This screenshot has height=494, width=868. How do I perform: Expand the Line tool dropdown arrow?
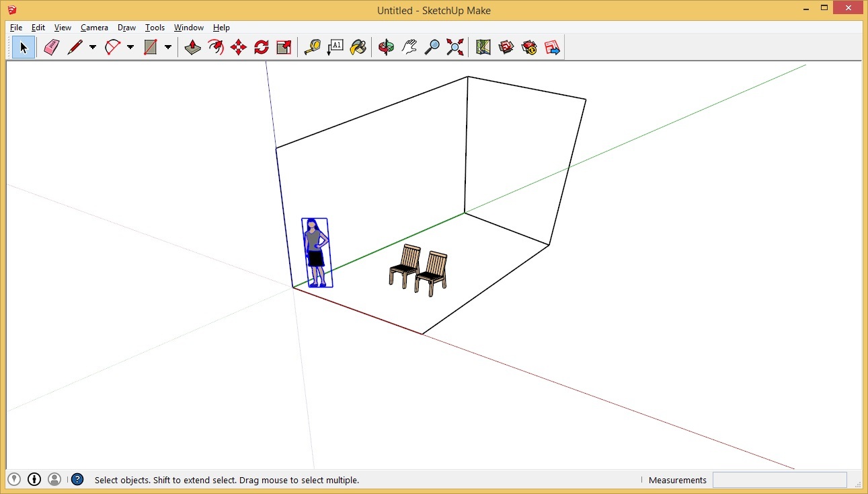click(x=93, y=47)
